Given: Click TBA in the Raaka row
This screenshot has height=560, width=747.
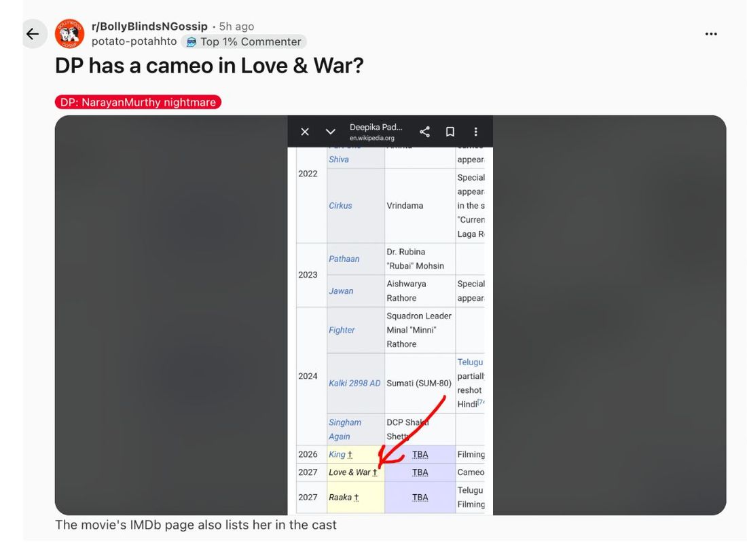Looking at the screenshot, I should [420, 497].
